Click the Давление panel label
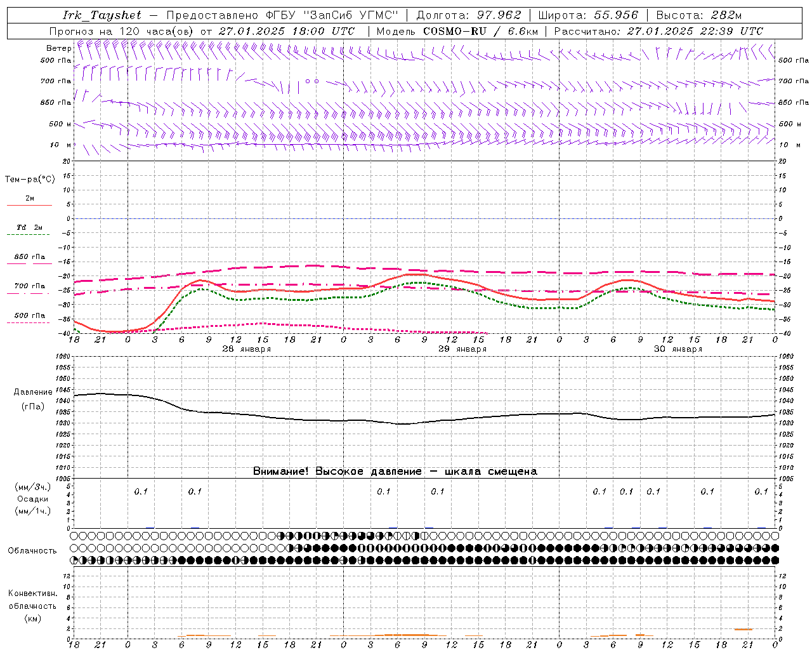Image resolution: width=812 pixels, height=650 pixels. 33,392
